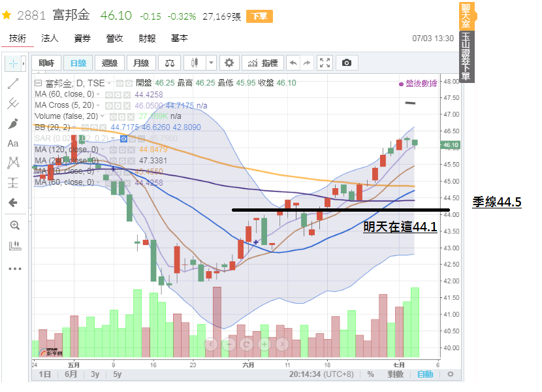Open axis settings gear at bottom right
This screenshot has height=392, width=542.
point(451,374)
